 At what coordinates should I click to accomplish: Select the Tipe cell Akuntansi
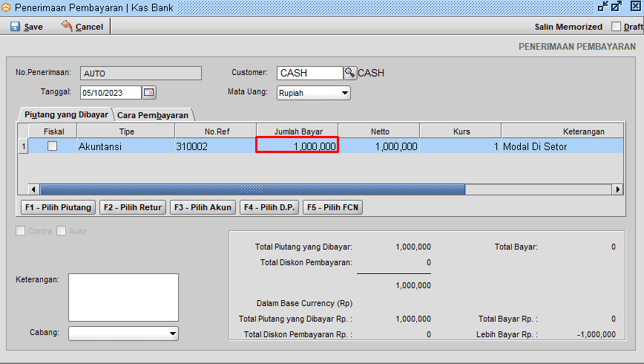coord(125,146)
